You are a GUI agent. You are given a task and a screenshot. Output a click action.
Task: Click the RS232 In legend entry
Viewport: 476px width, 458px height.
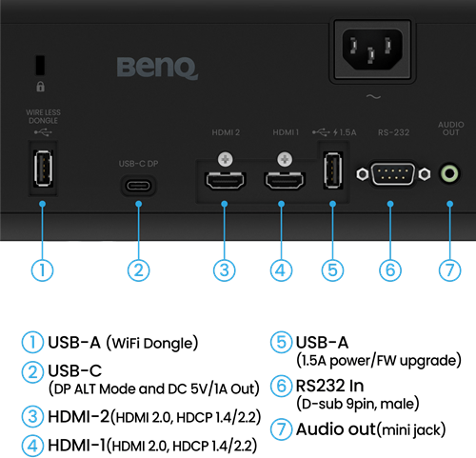tap(357, 394)
